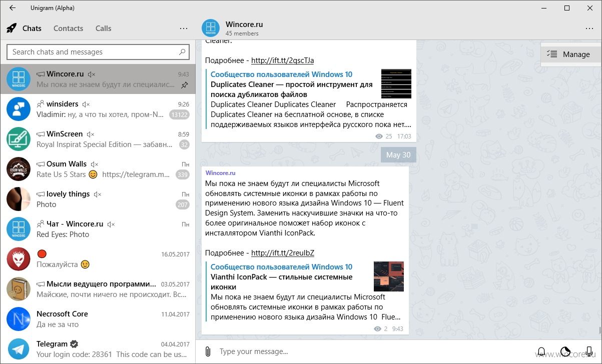Screen dimensions: 602x364
Task: Record voice message with microphone icon
Action: coord(589,351)
